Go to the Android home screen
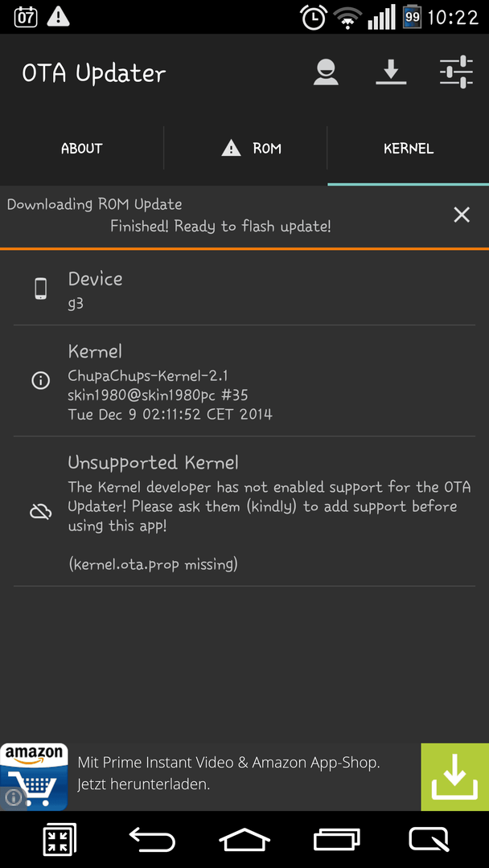The image size is (489, 868). click(x=244, y=839)
